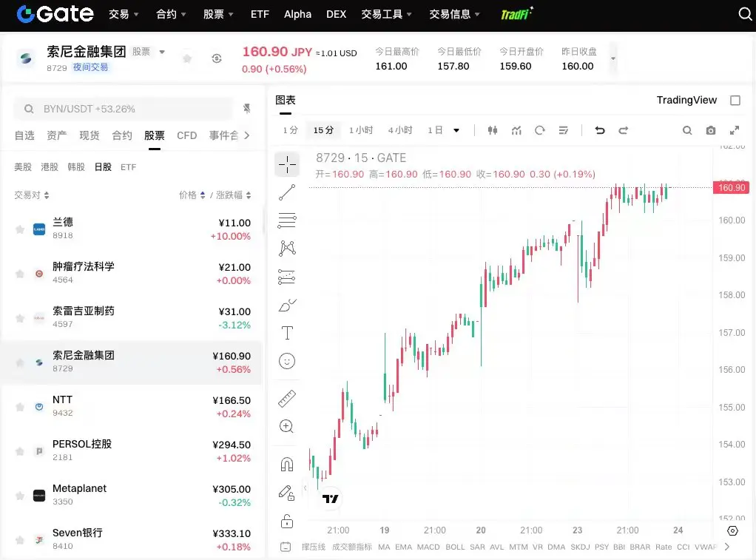This screenshot has height=560, width=756.
Task: Select the crosshair cursor tool
Action: (287, 164)
